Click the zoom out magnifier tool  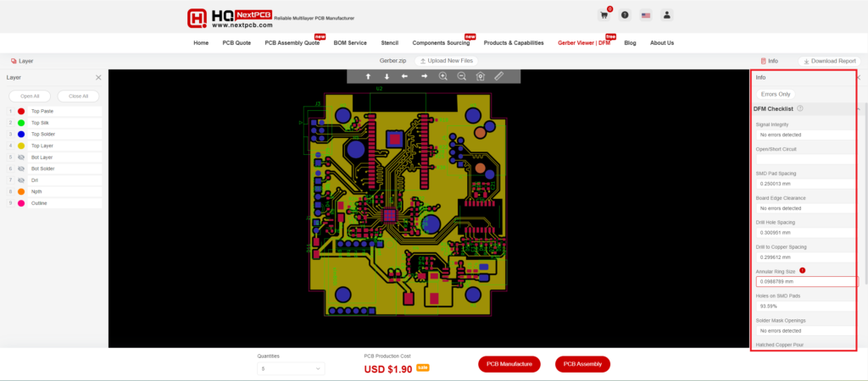[x=461, y=76]
